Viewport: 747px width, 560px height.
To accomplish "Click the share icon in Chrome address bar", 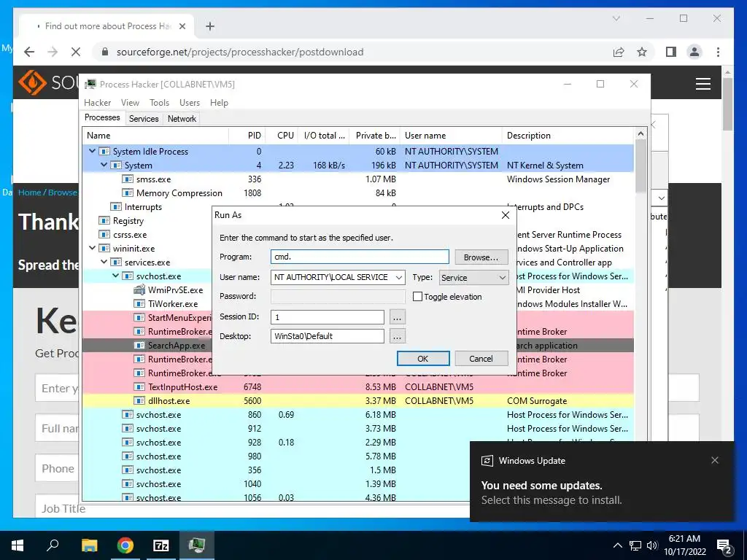I will [619, 52].
